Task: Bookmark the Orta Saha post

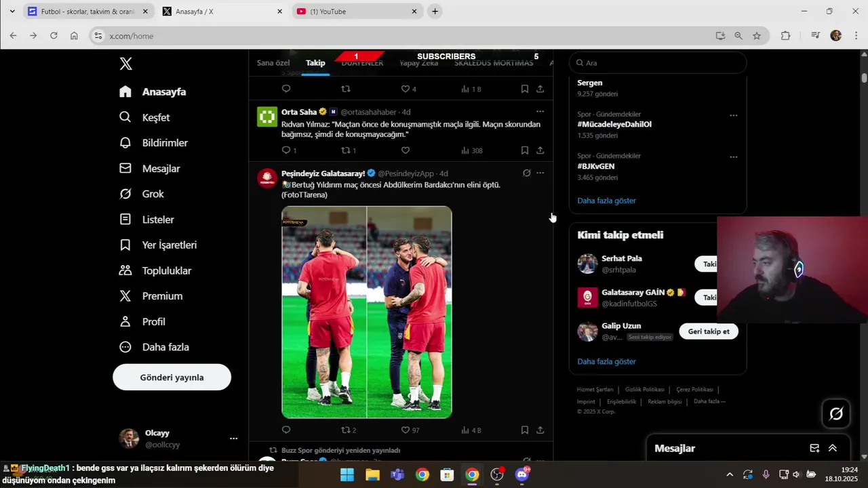Action: click(x=525, y=150)
